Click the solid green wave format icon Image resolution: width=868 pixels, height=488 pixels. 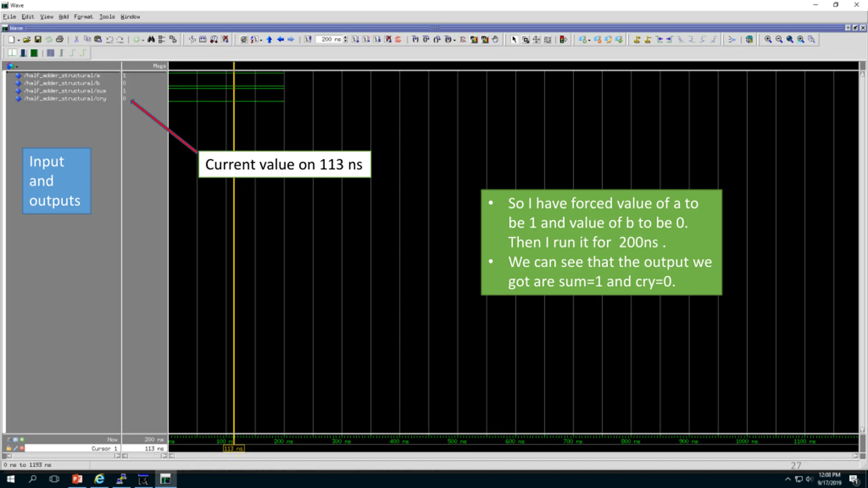click(x=34, y=53)
